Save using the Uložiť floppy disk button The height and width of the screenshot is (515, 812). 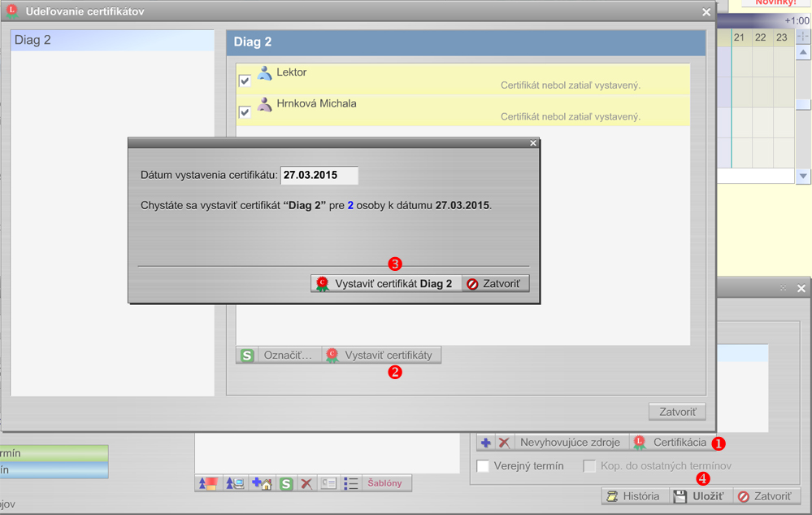pyautogui.click(x=699, y=495)
